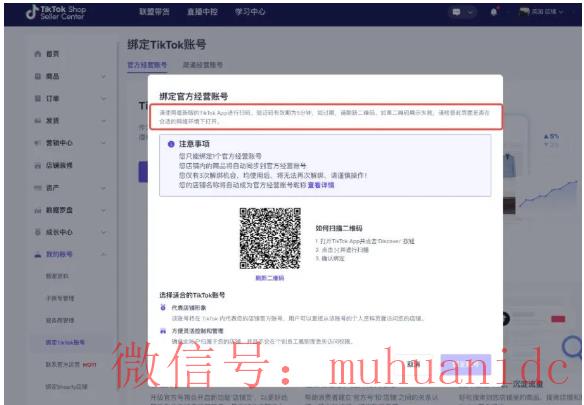Open the notification bell in header
Screen dimensions: 584x405
click(494, 12)
